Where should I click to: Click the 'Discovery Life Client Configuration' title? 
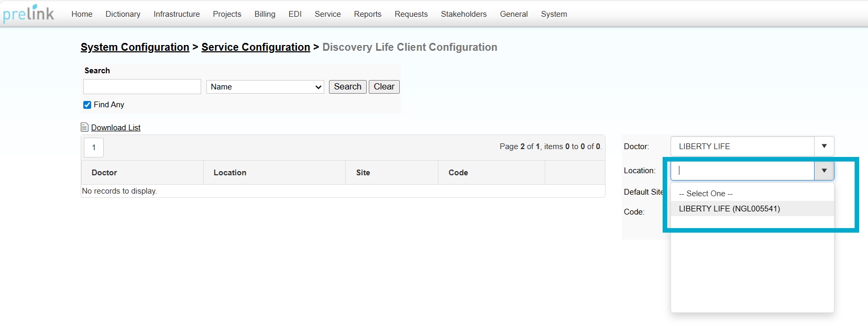tap(410, 47)
